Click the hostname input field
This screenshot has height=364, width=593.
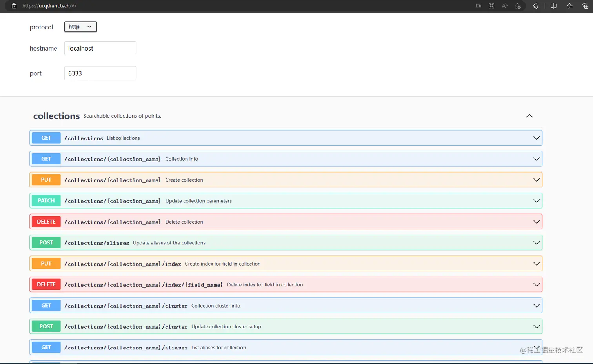pos(100,48)
